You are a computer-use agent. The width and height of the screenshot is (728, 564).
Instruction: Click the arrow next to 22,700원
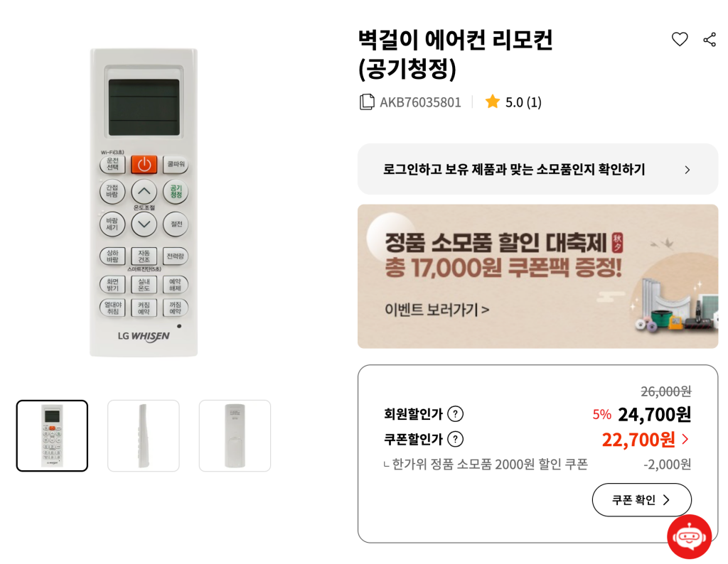(685, 439)
